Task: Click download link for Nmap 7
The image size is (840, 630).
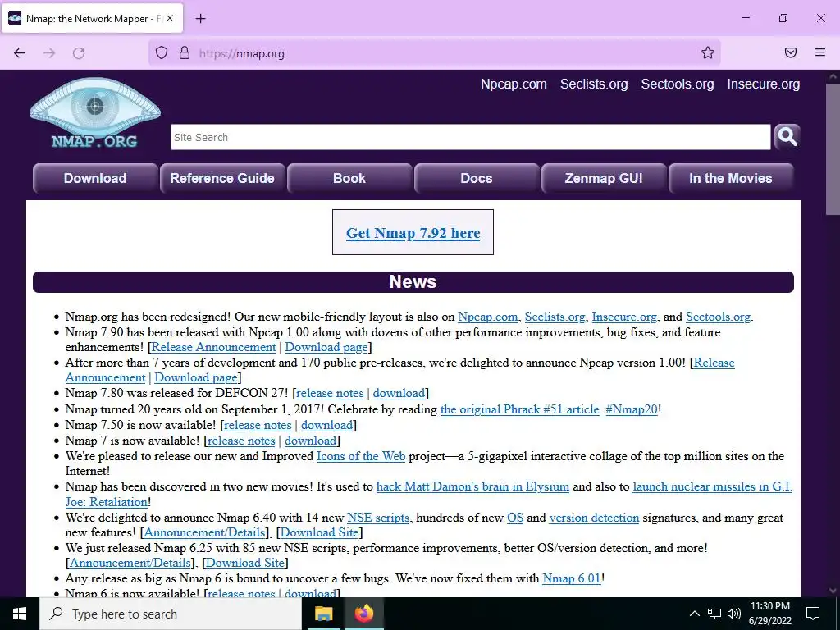Action: [310, 441]
